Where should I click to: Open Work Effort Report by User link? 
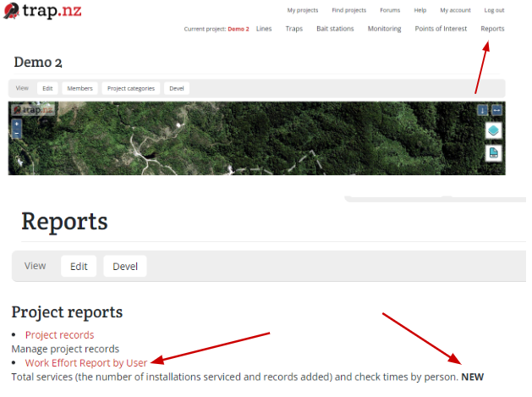coord(85,362)
